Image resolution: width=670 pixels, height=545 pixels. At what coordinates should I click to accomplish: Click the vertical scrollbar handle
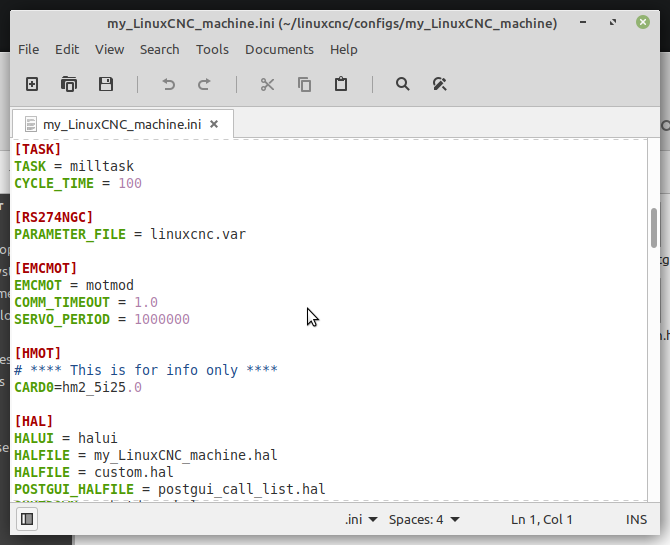654,227
